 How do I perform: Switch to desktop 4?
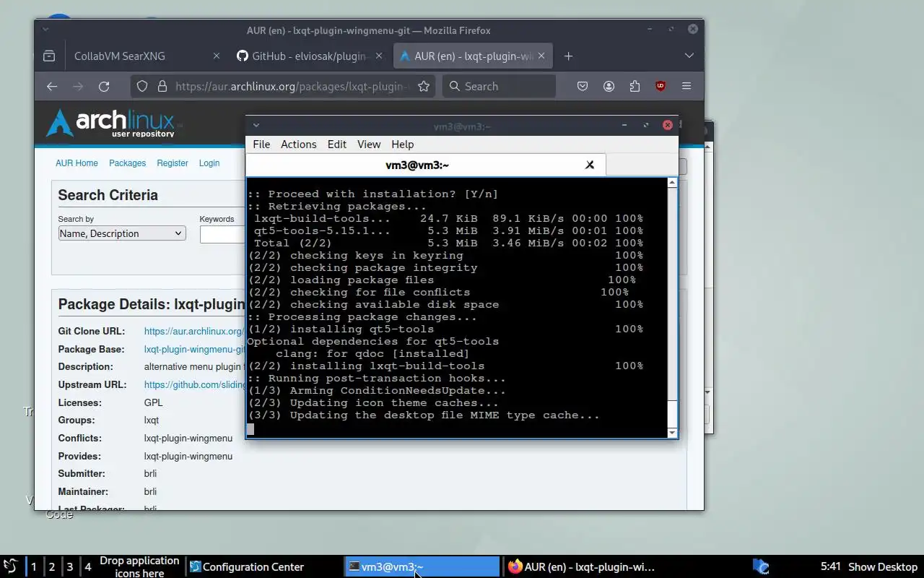point(88,567)
